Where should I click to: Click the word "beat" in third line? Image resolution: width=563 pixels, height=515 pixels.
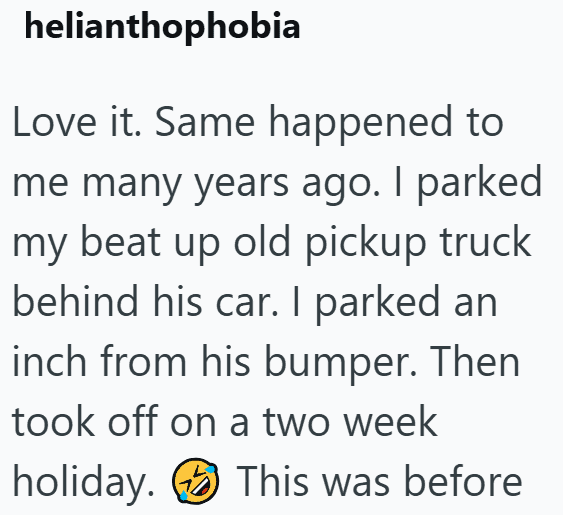(121, 241)
